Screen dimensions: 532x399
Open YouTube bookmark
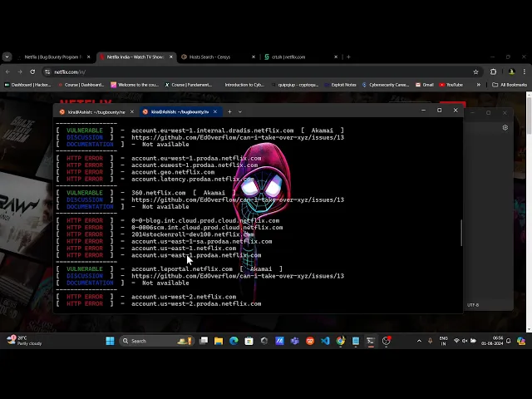tap(451, 85)
